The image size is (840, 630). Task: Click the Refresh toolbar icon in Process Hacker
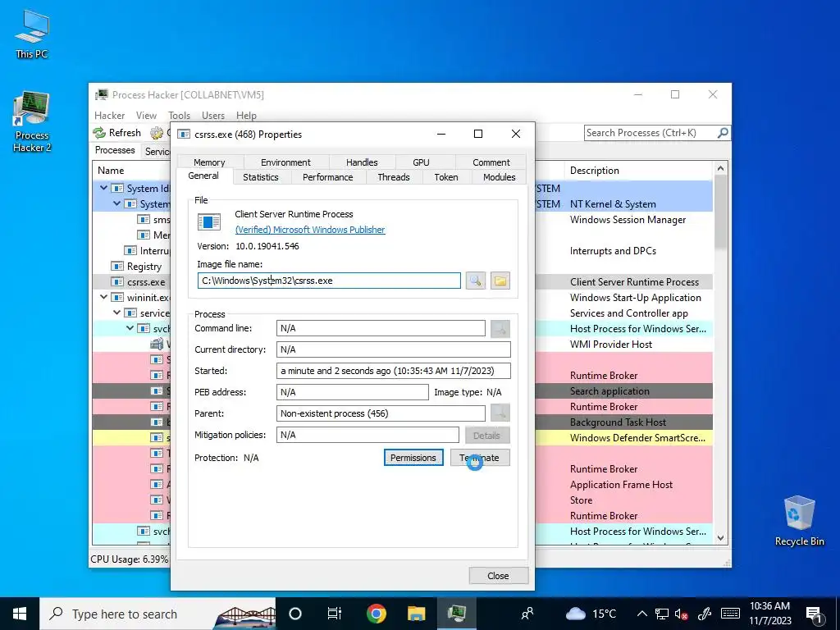[98, 133]
